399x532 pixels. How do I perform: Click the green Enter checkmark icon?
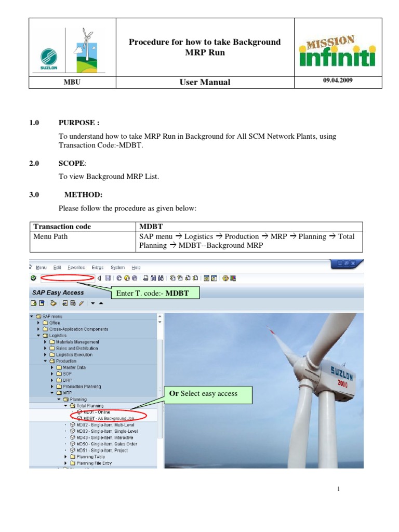point(33,278)
